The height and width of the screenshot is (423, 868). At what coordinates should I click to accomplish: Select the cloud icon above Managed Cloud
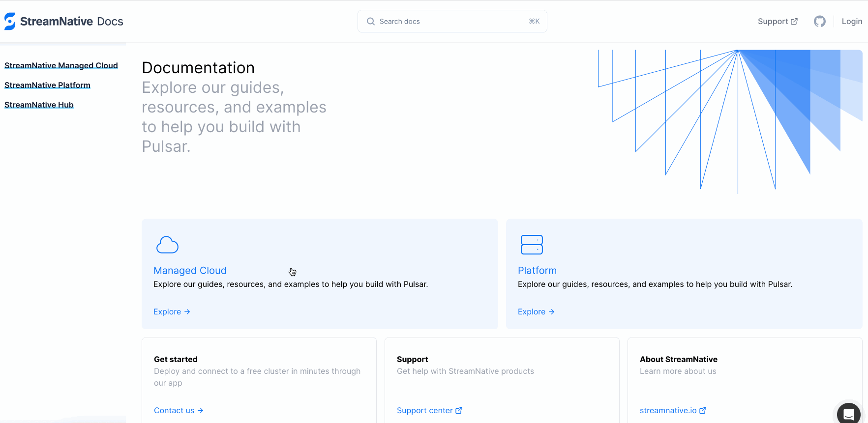pos(167,244)
